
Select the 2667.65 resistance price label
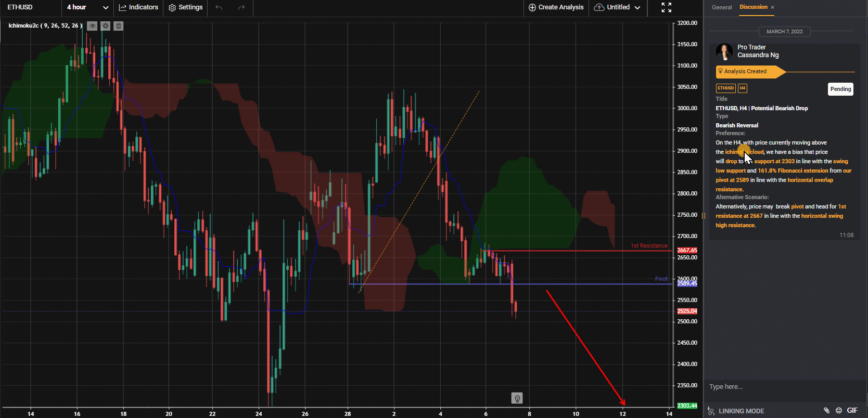tap(687, 250)
